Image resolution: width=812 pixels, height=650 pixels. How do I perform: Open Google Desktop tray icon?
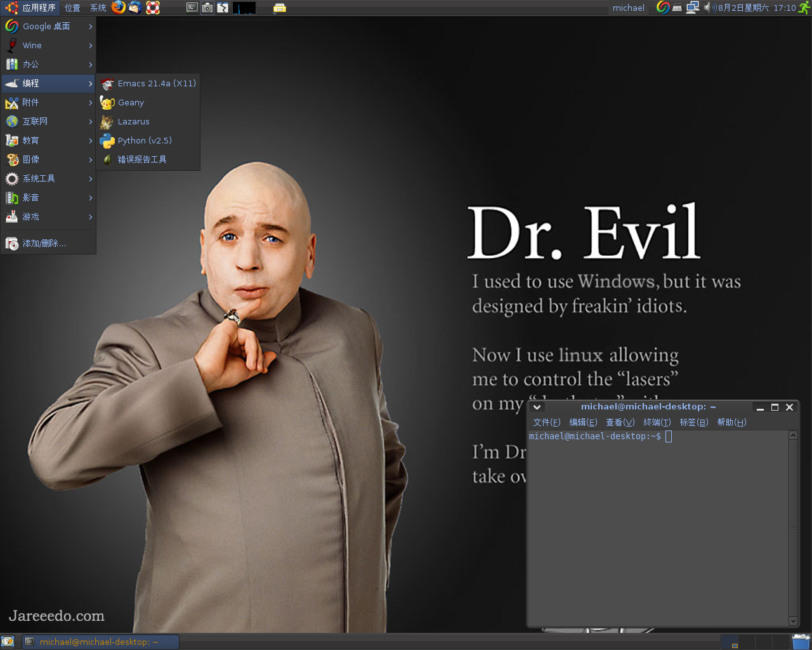[663, 8]
